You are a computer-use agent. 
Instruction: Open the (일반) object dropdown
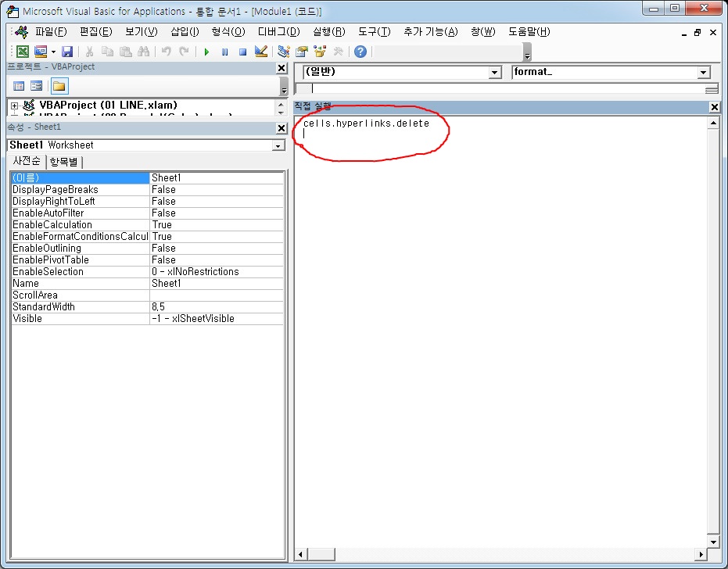[495, 73]
